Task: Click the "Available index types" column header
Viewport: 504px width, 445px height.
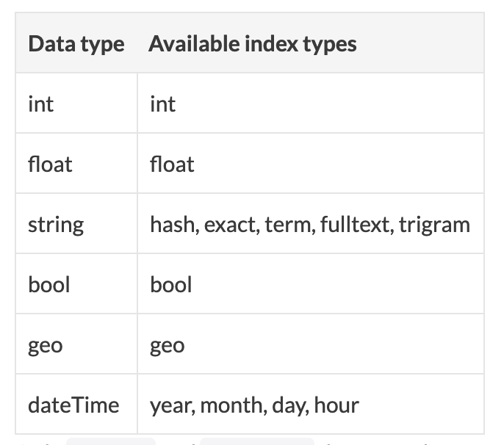Action: pyautogui.click(x=252, y=44)
